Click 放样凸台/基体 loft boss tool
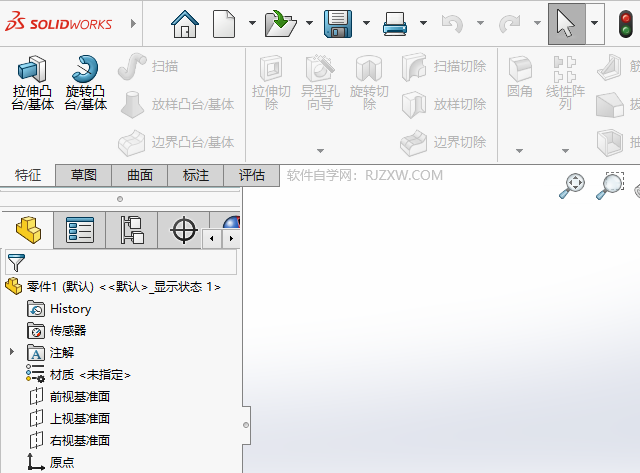 point(177,104)
